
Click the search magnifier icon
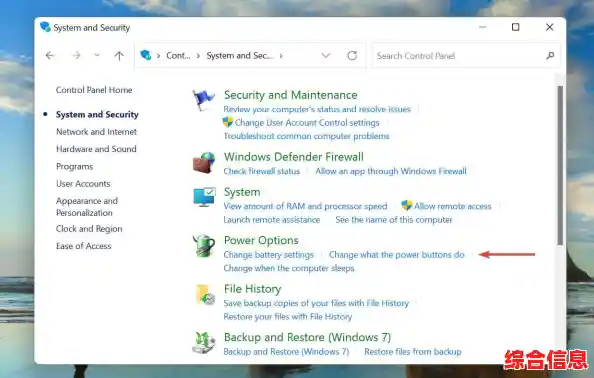tap(550, 56)
